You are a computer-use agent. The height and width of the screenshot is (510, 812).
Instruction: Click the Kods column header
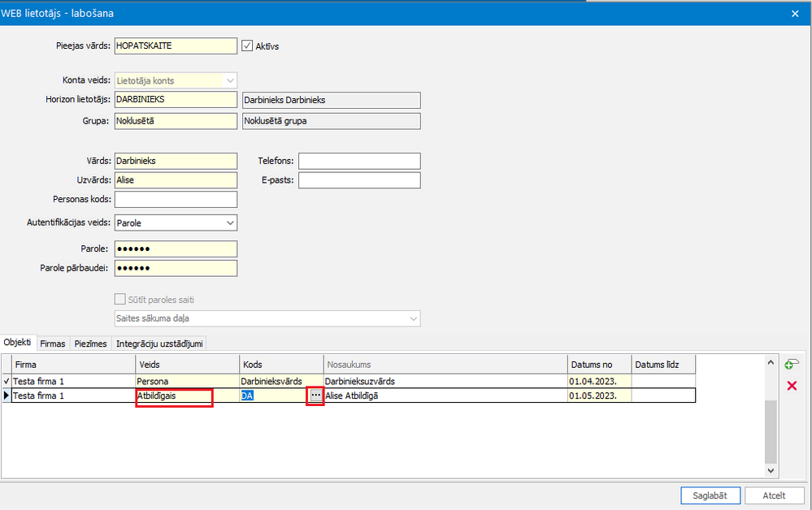coord(281,365)
